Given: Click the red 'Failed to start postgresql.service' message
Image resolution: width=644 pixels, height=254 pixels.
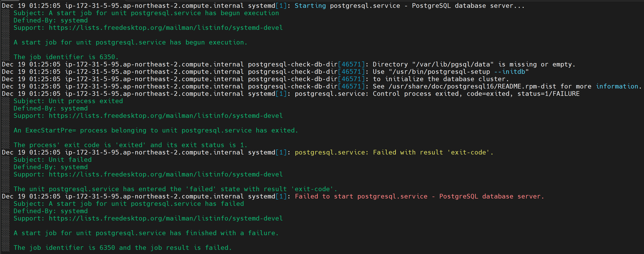Looking at the screenshot, I should [x=419, y=196].
